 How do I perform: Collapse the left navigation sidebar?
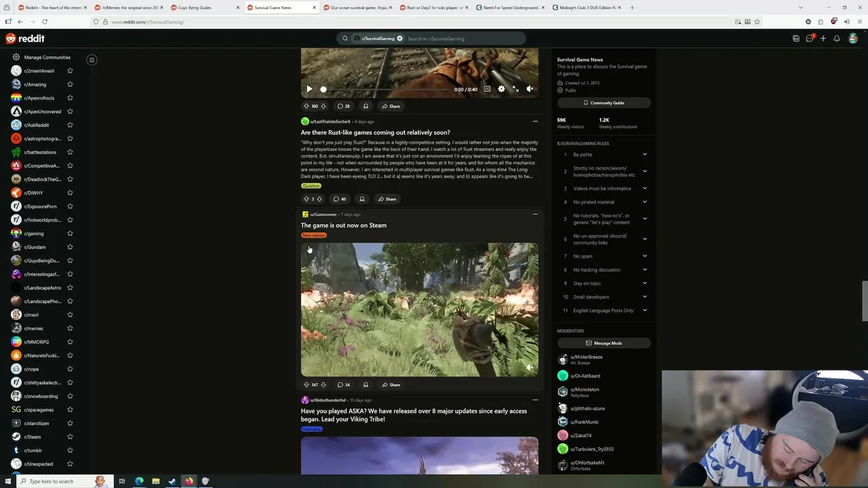pos(92,60)
